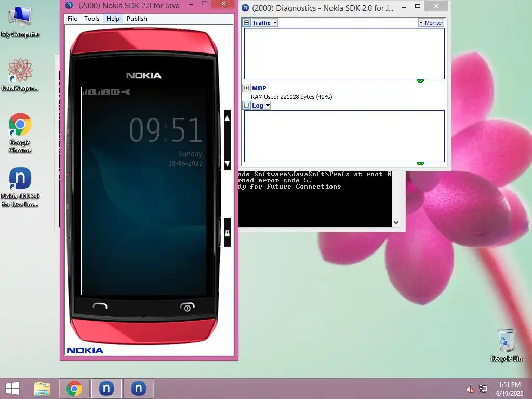Click the muted volume tray icon
Image resolution: width=532 pixels, height=399 pixels.
point(470,389)
